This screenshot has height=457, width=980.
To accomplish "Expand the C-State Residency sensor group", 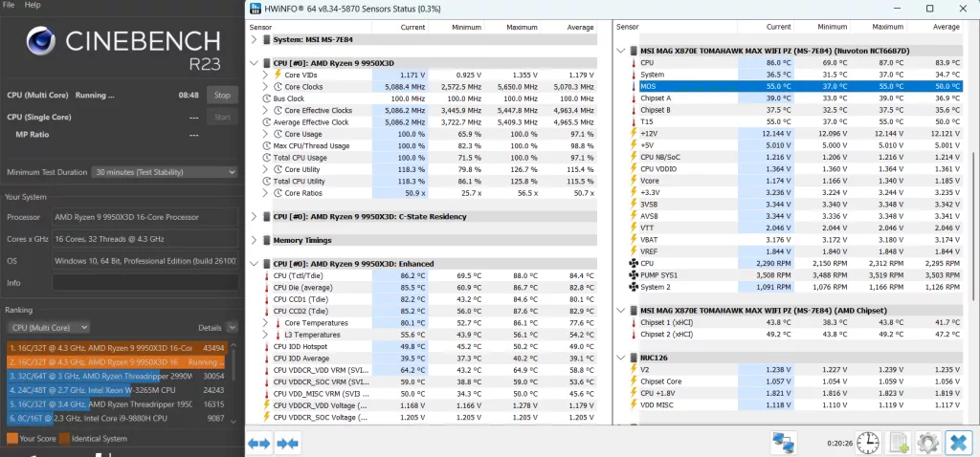I will click(255, 217).
